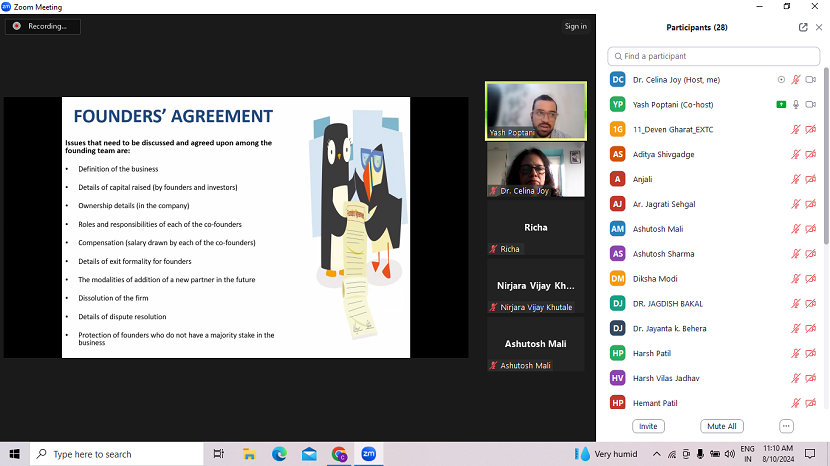
Task: Click the Sign in button
Action: (x=575, y=26)
